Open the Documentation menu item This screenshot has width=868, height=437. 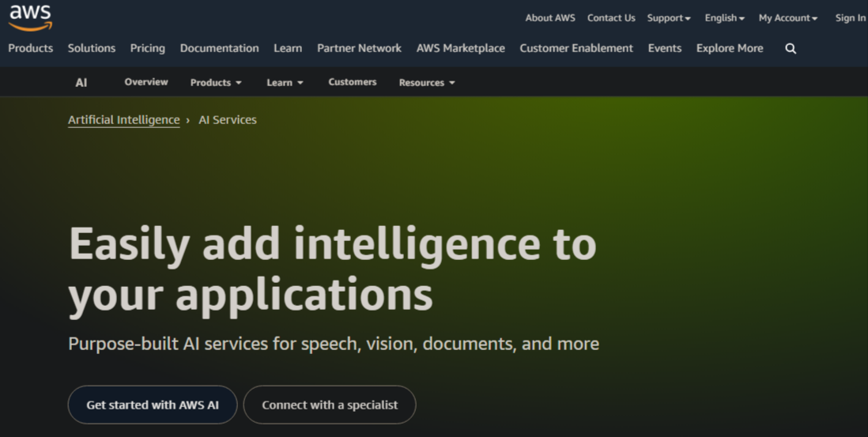click(x=219, y=48)
